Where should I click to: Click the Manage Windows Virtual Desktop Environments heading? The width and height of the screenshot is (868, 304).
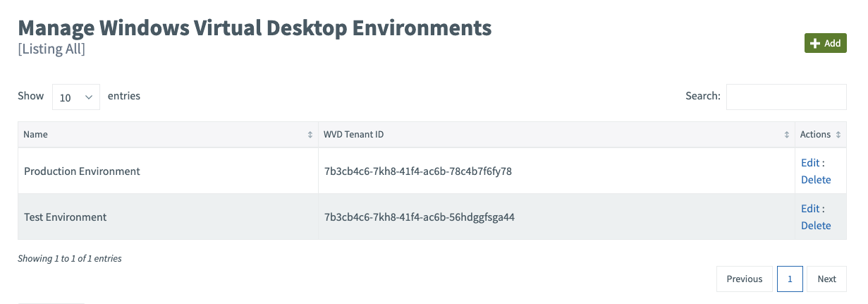click(x=255, y=28)
